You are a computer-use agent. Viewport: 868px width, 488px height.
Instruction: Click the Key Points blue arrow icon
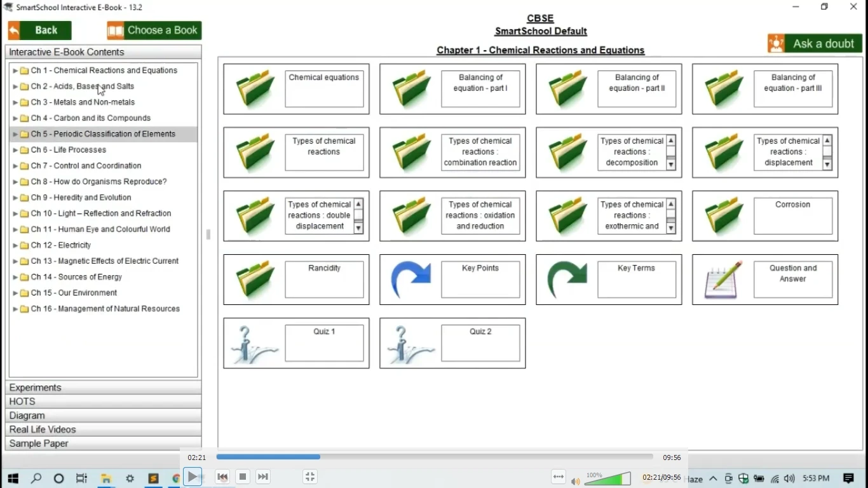[411, 280]
